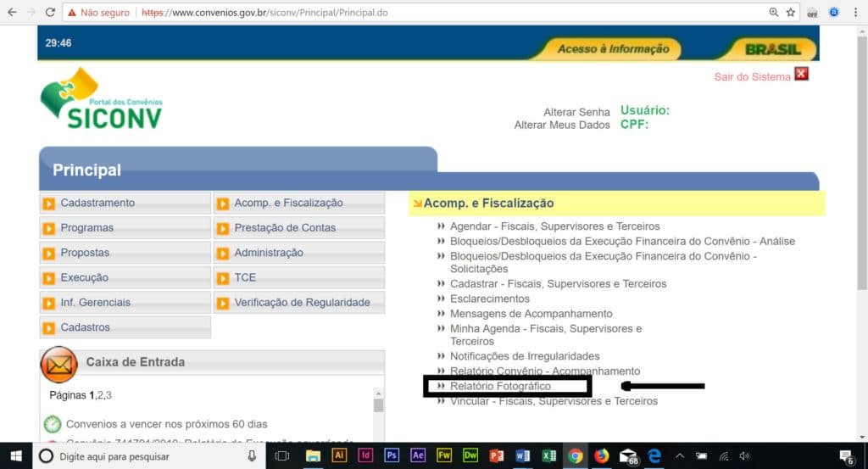This screenshot has width=868, height=469.
Task: Open Prestação de Contas menu
Action: 299,227
